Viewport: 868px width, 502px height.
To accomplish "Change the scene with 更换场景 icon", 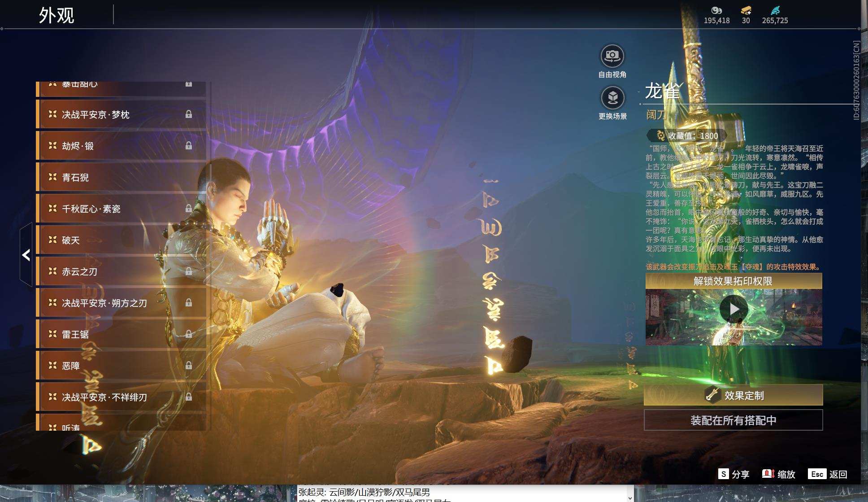I will (612, 98).
